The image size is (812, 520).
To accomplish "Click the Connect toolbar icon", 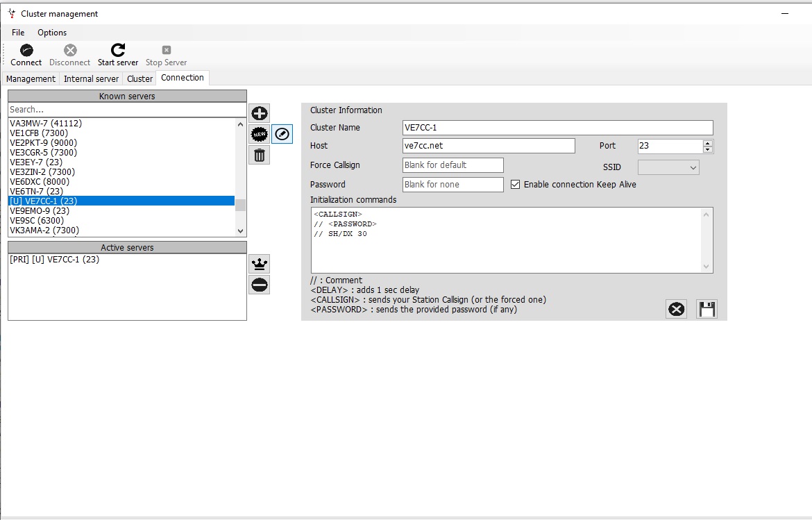I will click(x=26, y=50).
